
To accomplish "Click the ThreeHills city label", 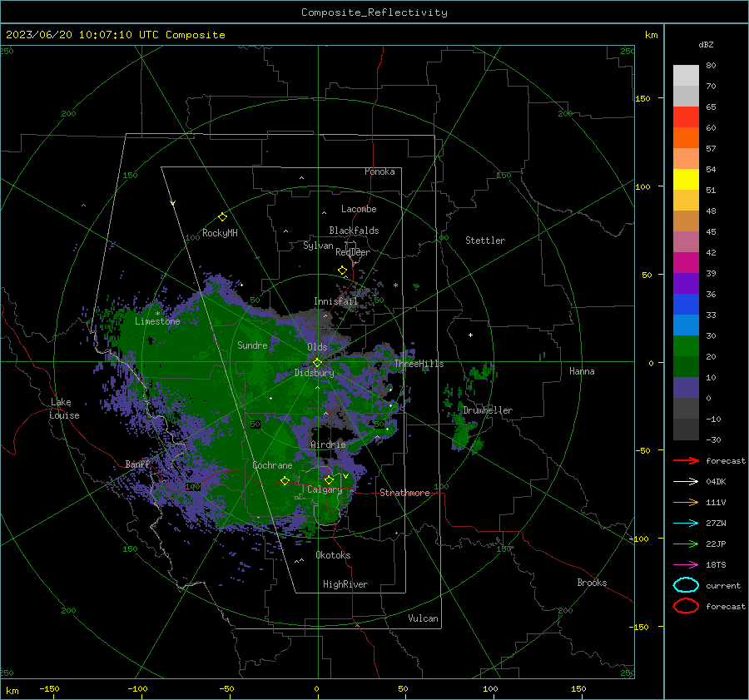I will [419, 364].
